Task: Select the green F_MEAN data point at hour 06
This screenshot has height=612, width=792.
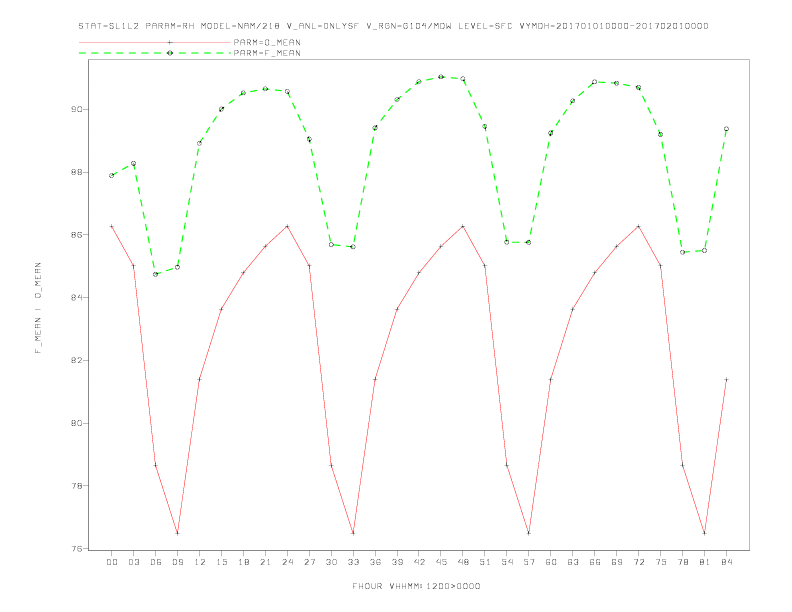Action: pos(156,274)
